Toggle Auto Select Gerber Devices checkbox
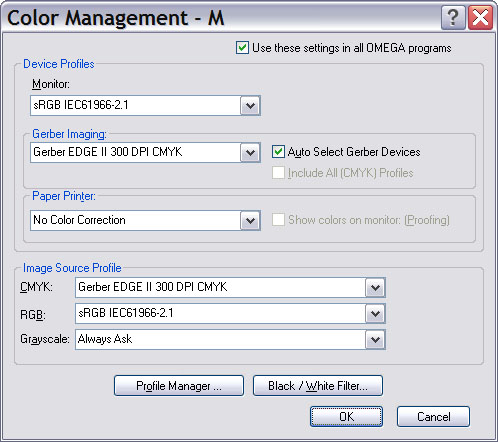Viewport: 498px width, 442px height. (278, 152)
